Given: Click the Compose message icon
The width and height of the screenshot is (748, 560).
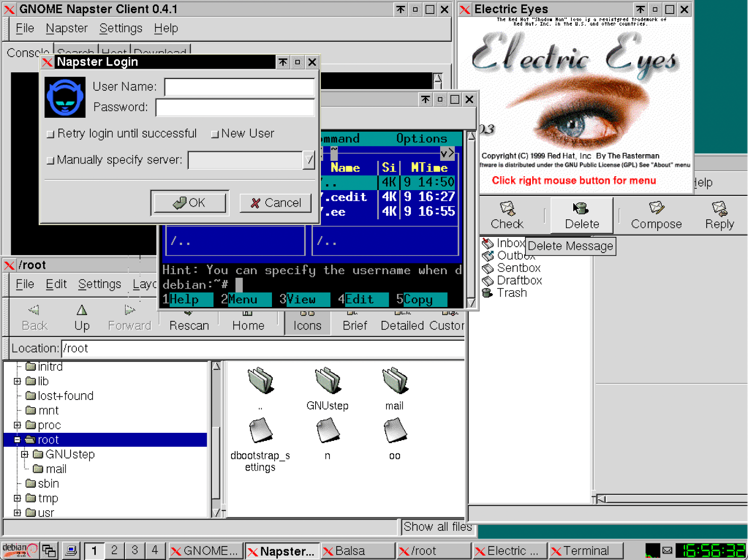Looking at the screenshot, I should pyautogui.click(x=656, y=209).
